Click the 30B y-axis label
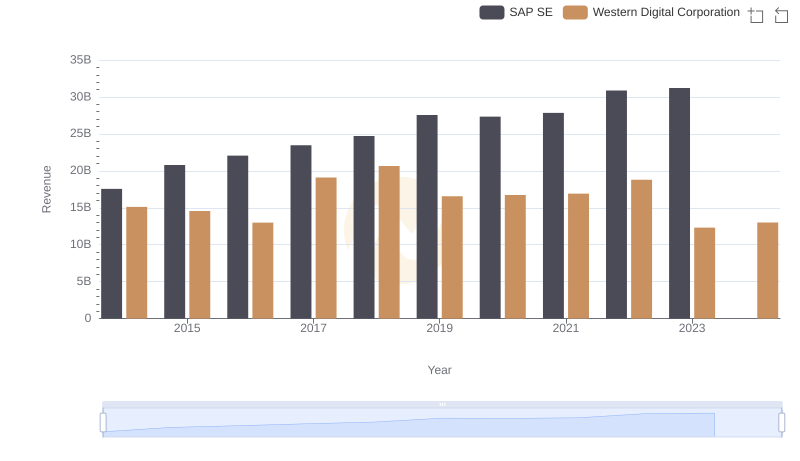 81,97
